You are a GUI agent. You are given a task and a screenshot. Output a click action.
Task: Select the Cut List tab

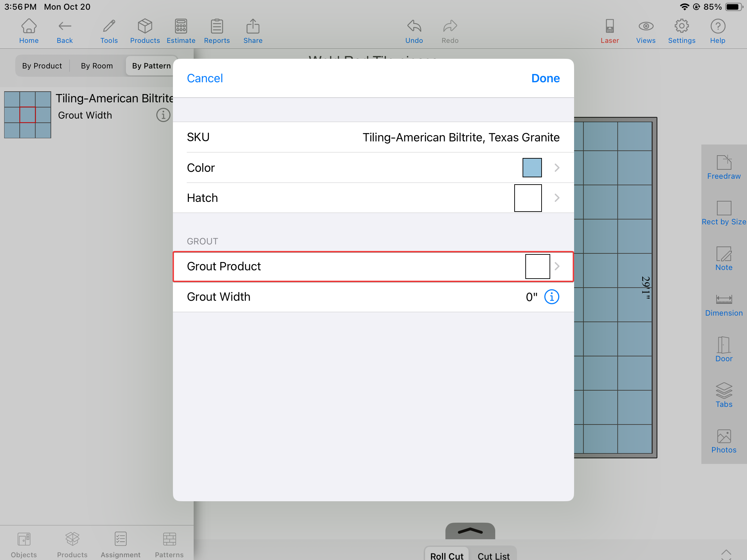click(x=494, y=555)
